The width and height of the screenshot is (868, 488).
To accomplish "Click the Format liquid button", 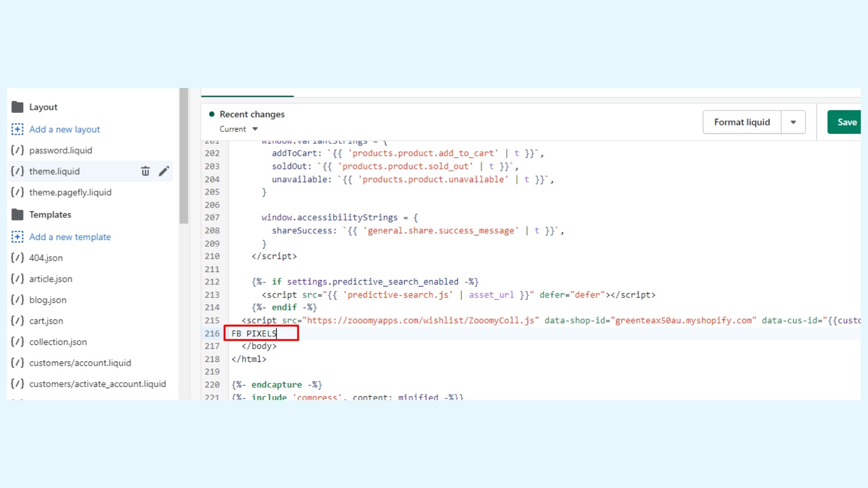I will [742, 122].
